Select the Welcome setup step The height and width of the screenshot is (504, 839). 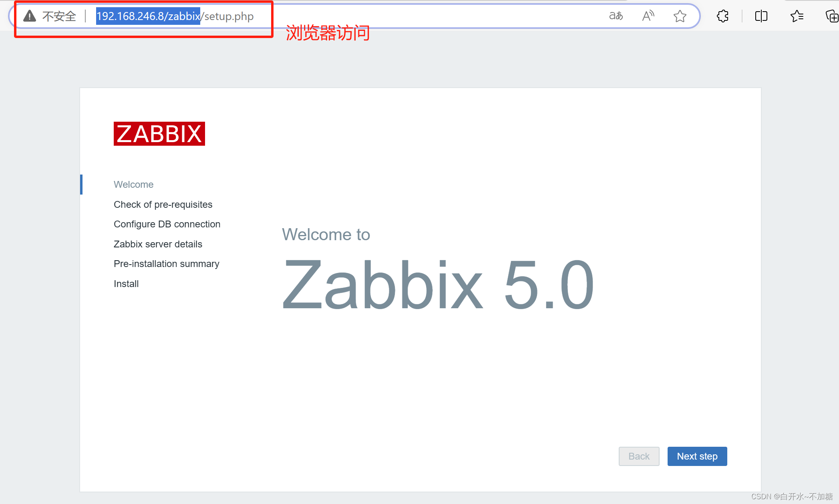(133, 185)
